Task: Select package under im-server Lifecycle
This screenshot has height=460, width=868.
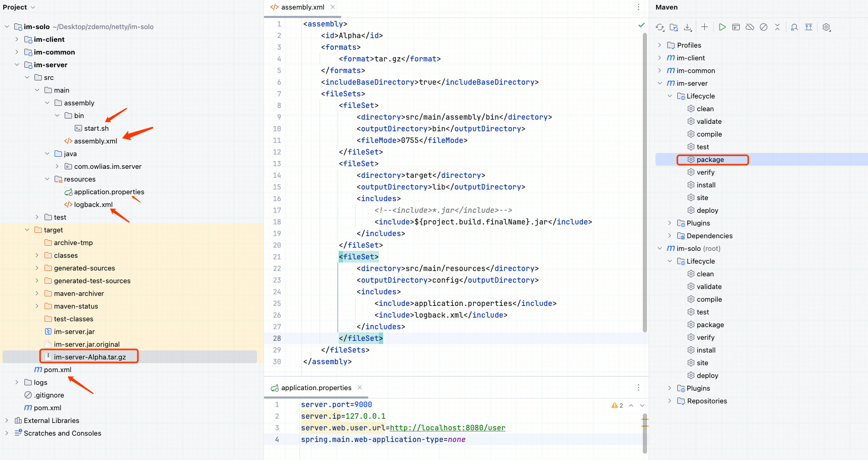Action: point(710,160)
